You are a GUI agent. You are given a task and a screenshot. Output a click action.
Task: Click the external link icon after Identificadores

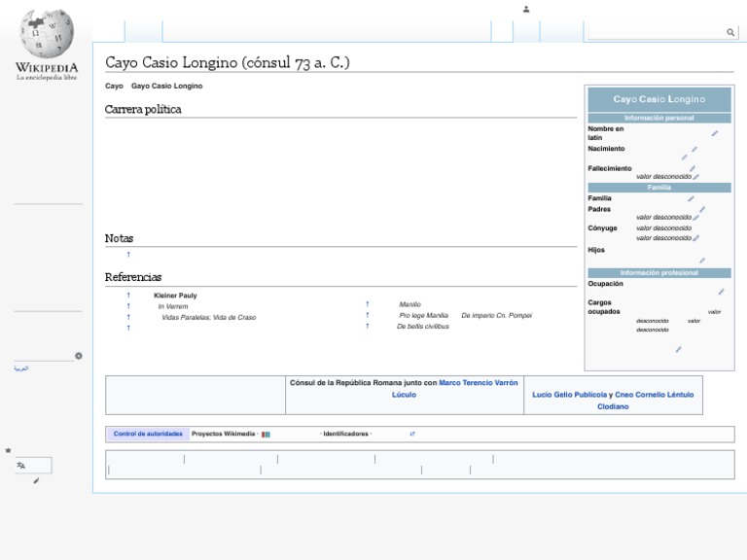pos(412,435)
